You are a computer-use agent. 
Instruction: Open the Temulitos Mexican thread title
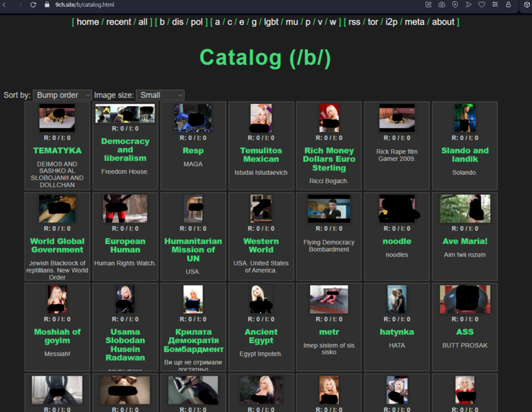coord(261,155)
